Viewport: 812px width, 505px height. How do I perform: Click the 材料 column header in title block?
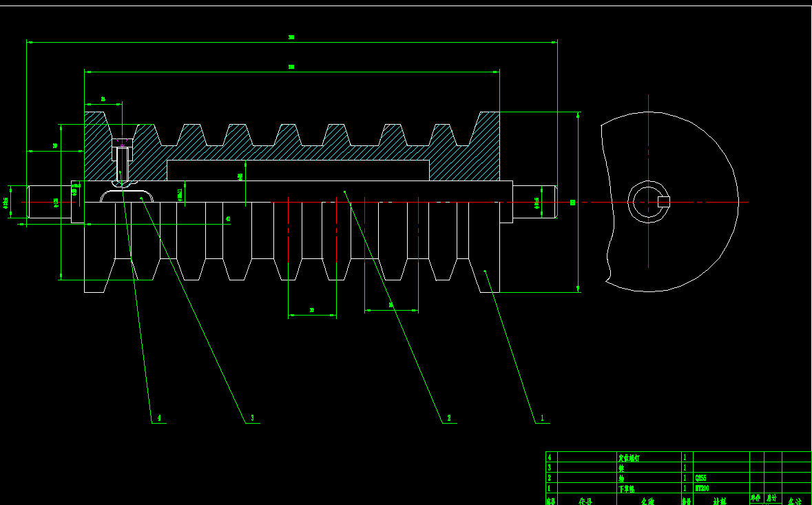720,502
